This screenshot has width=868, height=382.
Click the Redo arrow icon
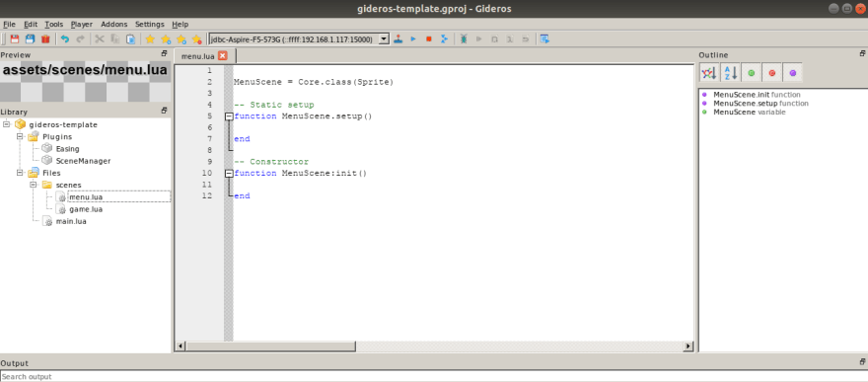point(80,39)
